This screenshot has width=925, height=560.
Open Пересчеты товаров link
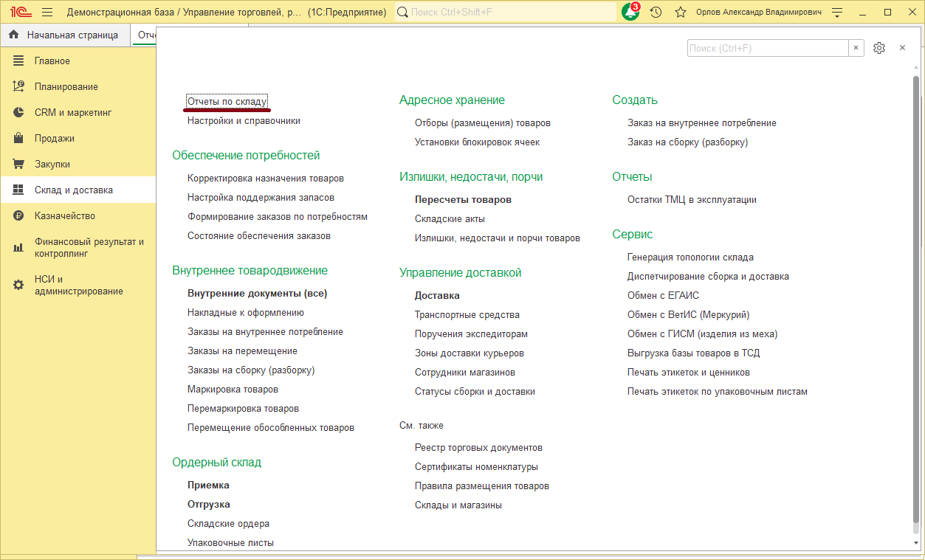point(463,200)
